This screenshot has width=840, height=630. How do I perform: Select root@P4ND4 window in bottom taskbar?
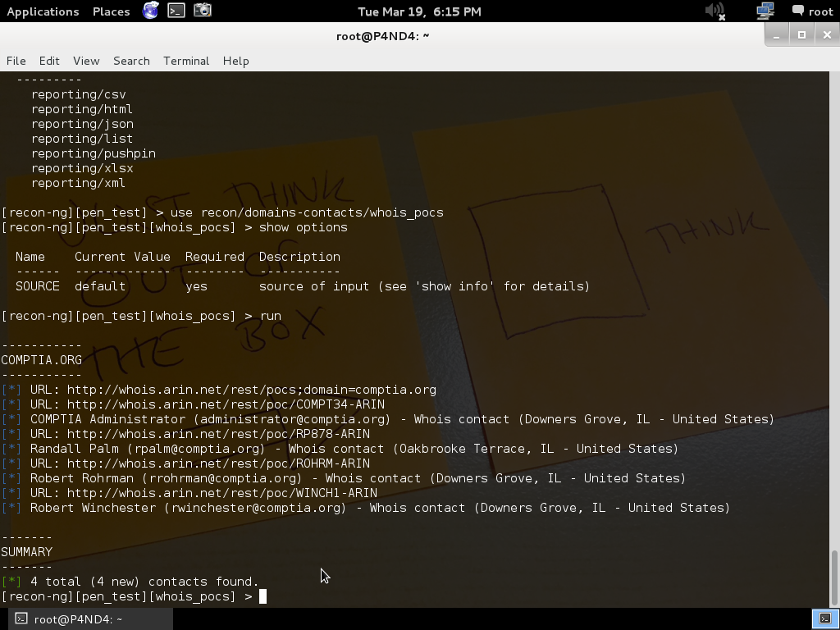[70, 619]
